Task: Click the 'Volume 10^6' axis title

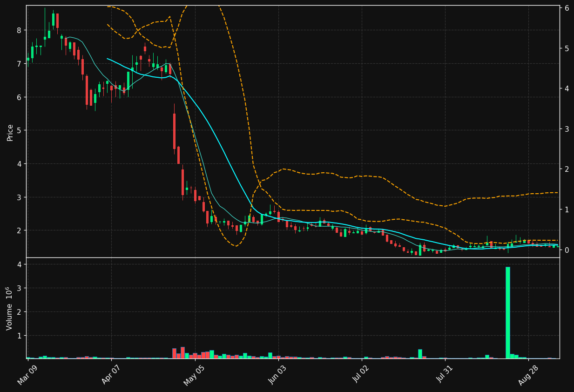Action: (x=9, y=308)
